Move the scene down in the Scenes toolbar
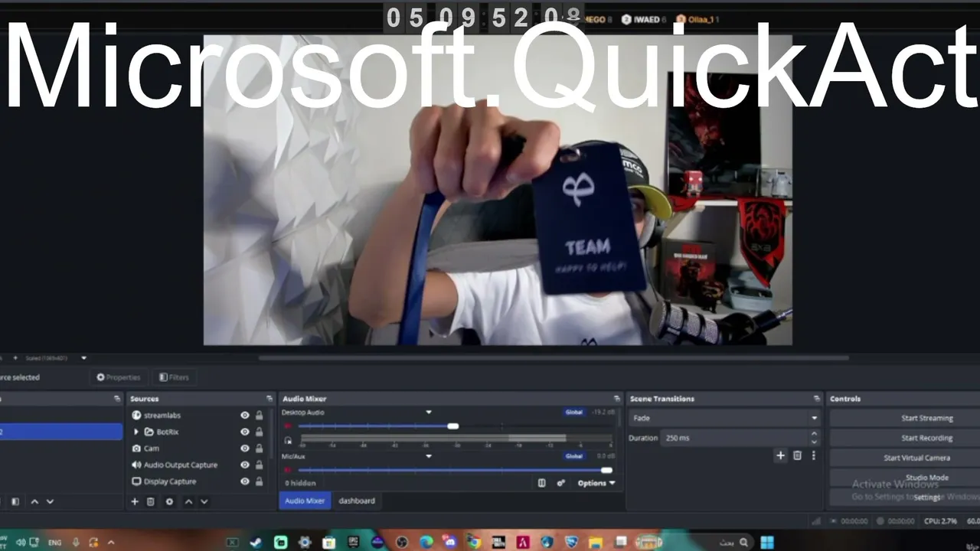980x551 pixels. coord(50,502)
